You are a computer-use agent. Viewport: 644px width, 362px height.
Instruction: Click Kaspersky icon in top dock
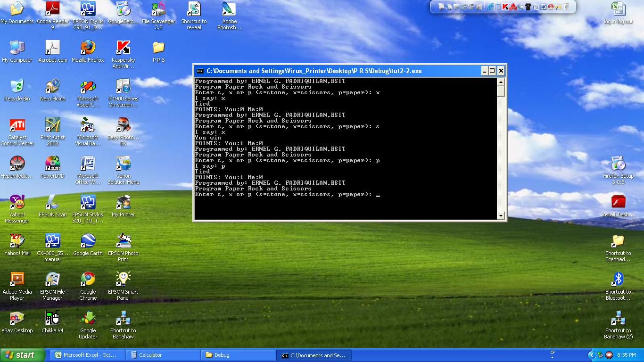(x=505, y=7)
